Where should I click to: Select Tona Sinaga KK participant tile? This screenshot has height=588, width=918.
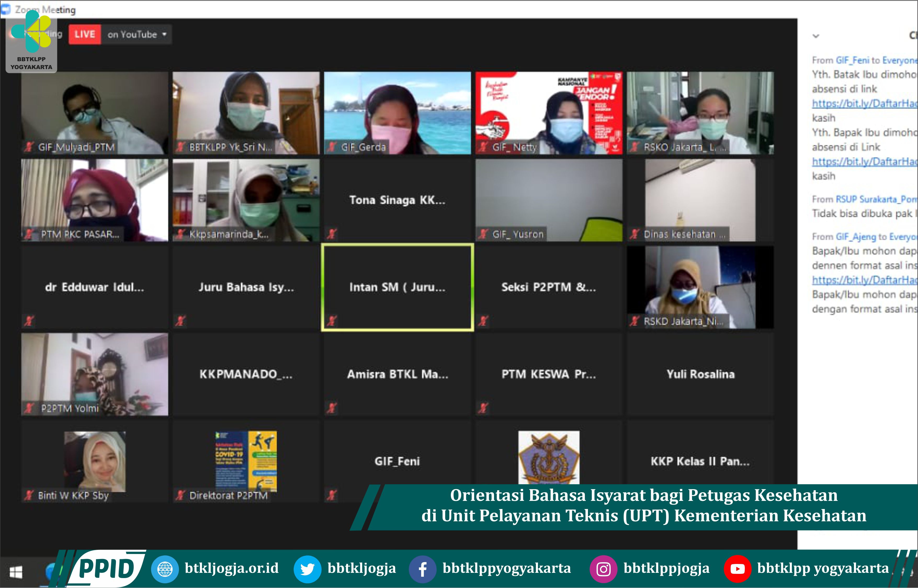pyautogui.click(x=397, y=200)
